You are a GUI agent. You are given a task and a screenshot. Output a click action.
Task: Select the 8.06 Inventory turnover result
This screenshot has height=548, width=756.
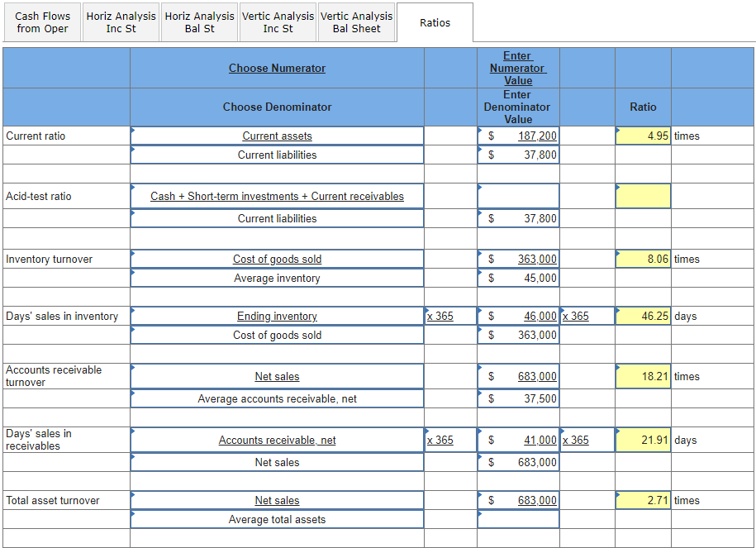point(643,259)
